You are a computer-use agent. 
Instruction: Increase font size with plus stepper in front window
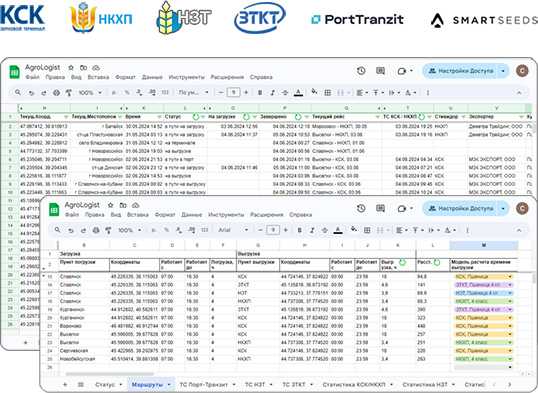(285, 230)
